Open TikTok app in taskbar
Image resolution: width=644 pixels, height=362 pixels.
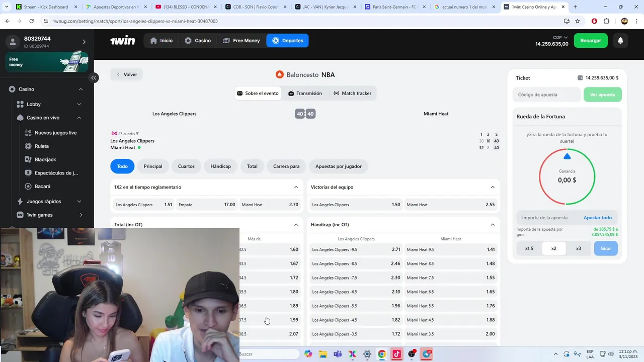[x=396, y=354]
